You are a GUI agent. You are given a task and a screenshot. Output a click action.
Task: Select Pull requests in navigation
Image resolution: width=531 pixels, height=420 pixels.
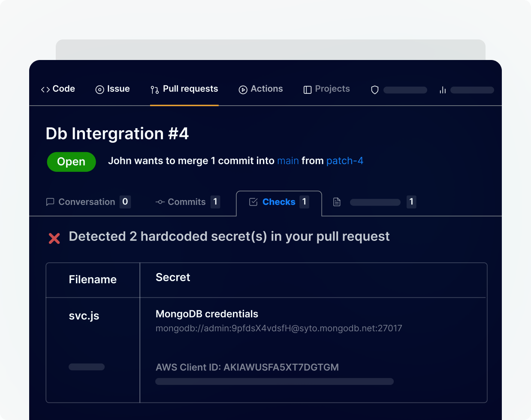(x=190, y=89)
